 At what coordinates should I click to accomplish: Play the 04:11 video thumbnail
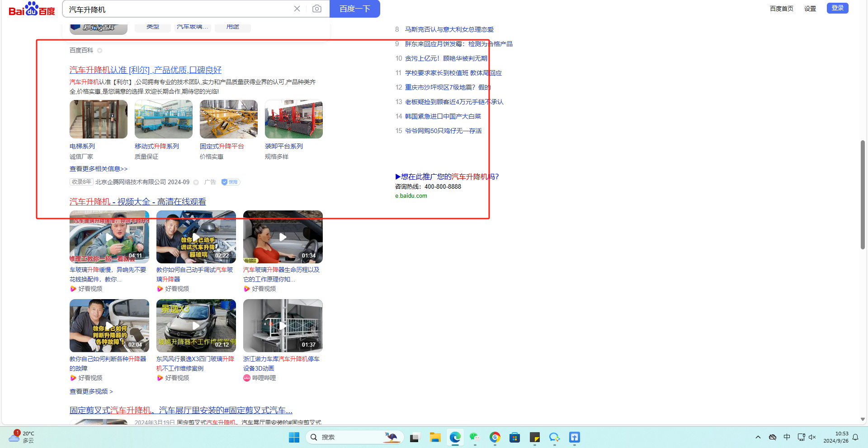pos(109,237)
